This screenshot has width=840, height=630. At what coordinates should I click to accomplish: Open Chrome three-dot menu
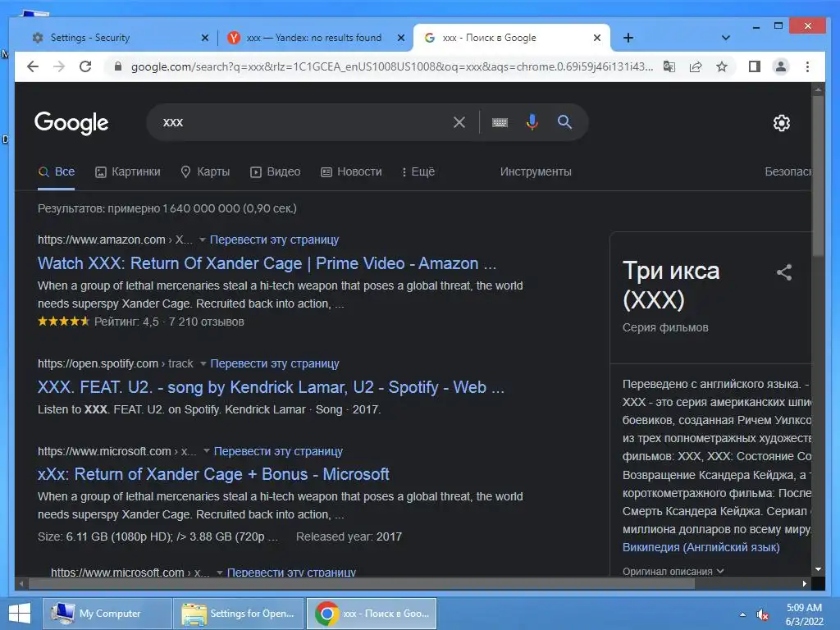807,66
